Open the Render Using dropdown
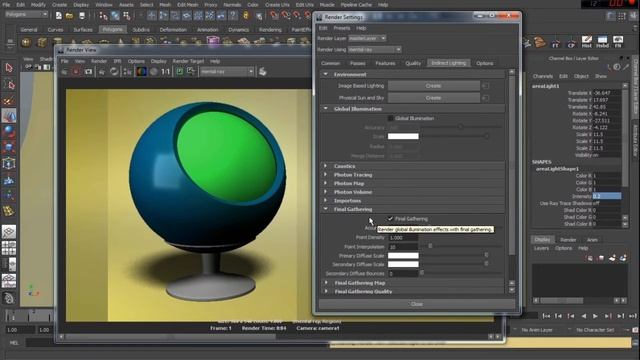The image size is (640, 360). click(375, 49)
